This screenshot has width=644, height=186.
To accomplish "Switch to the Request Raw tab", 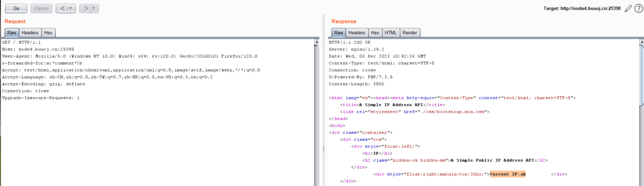I will coord(12,33).
